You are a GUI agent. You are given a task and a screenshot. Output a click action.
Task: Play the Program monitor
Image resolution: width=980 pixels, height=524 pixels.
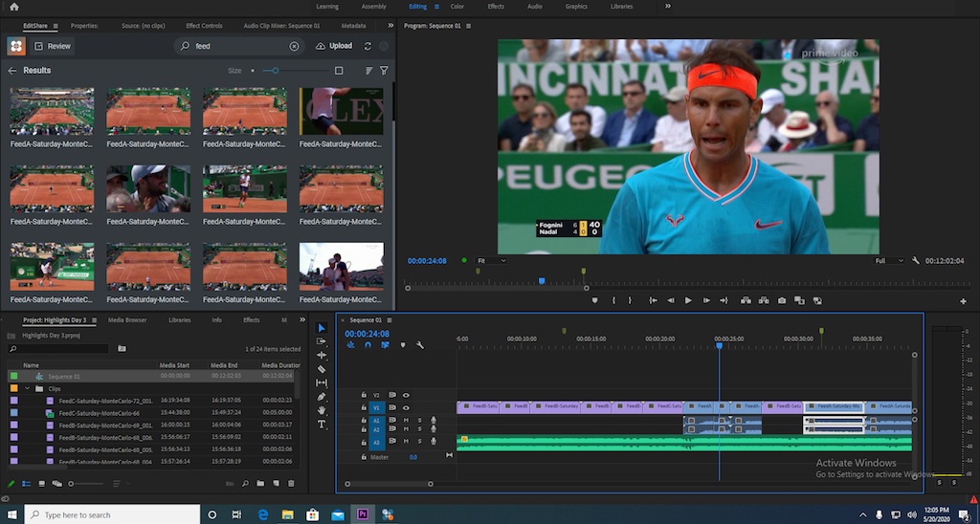(688, 300)
